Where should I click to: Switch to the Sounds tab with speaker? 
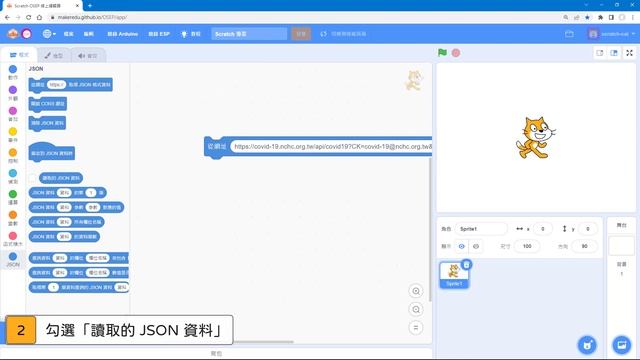click(x=88, y=56)
